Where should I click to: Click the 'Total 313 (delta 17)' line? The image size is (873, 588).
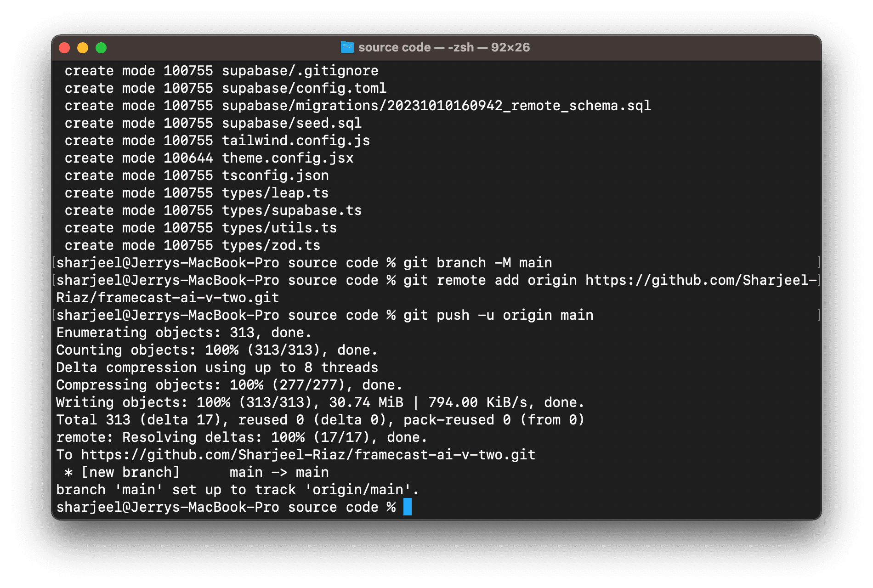tap(320, 420)
